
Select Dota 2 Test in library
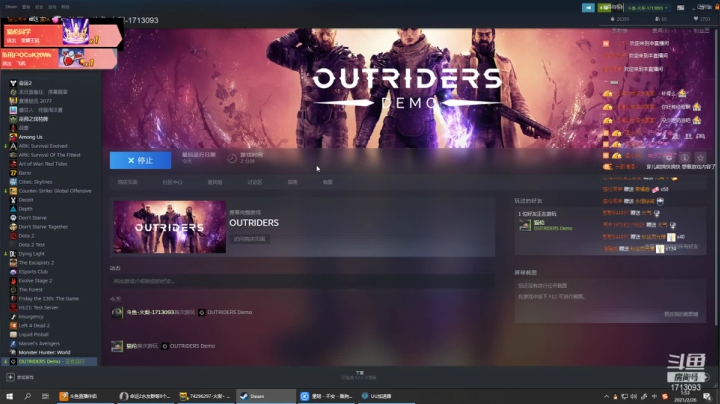click(32, 245)
